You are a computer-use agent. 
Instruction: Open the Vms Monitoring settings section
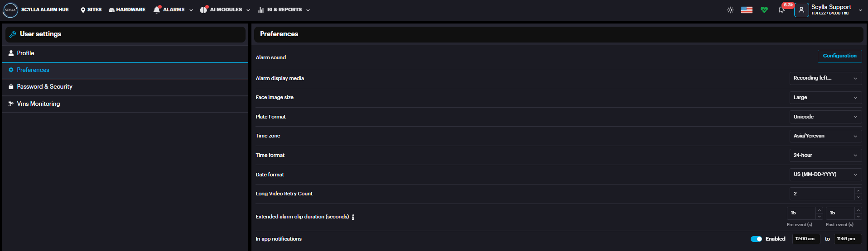point(38,104)
